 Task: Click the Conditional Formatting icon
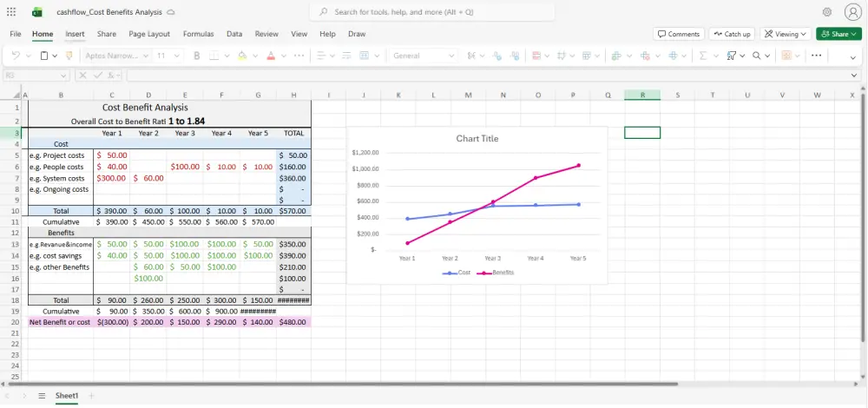536,56
